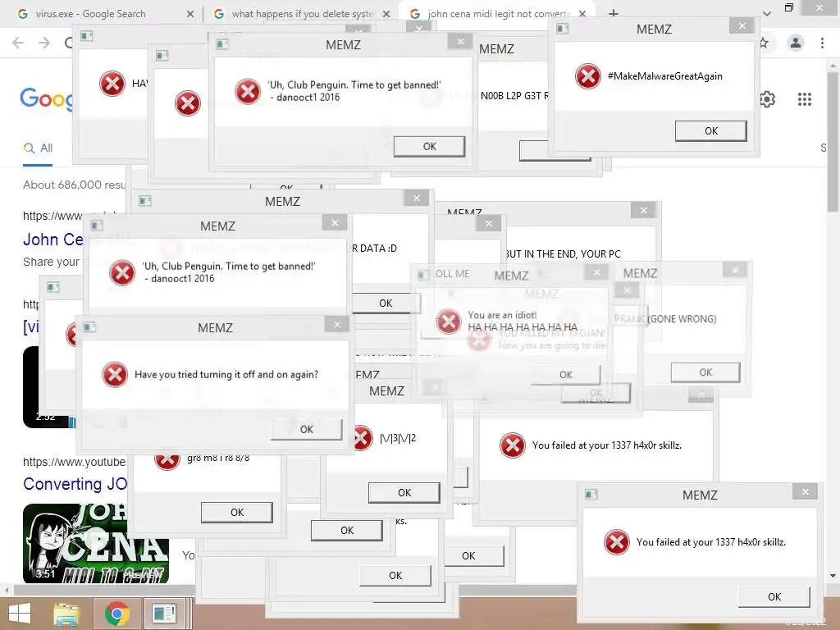The width and height of the screenshot is (840, 630).
Task: Open the Windows Start button
Action: pos(20,614)
